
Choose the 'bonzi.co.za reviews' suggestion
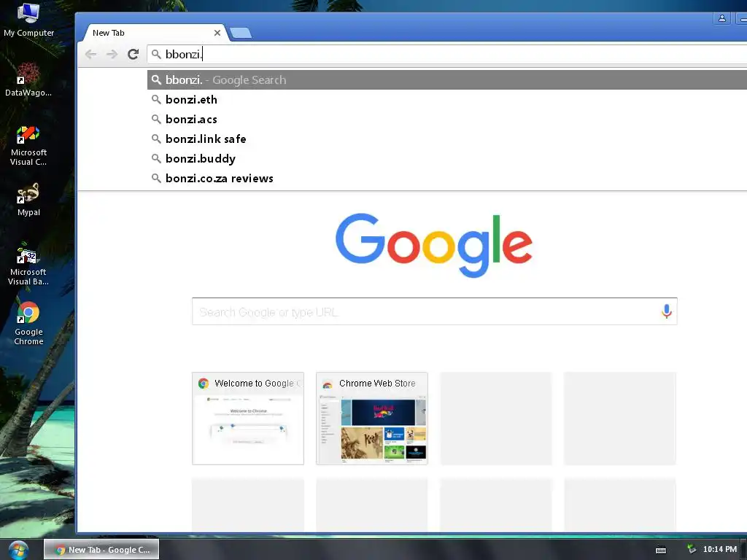tap(447, 178)
